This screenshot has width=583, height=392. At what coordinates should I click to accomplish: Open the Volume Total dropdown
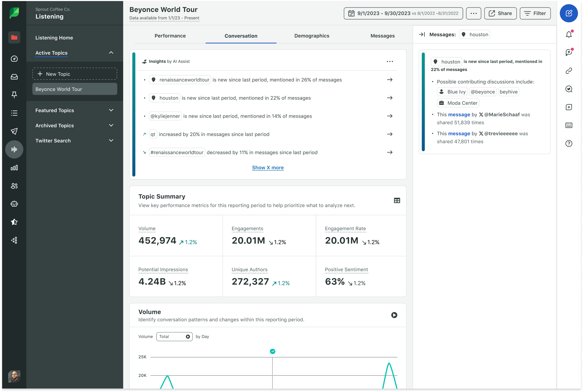(x=174, y=336)
